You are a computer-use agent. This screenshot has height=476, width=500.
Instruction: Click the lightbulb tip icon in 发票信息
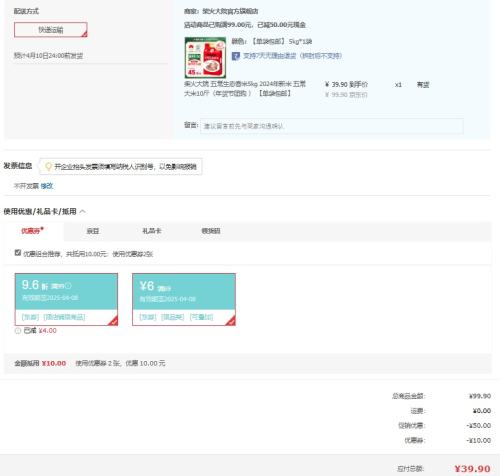pos(48,166)
